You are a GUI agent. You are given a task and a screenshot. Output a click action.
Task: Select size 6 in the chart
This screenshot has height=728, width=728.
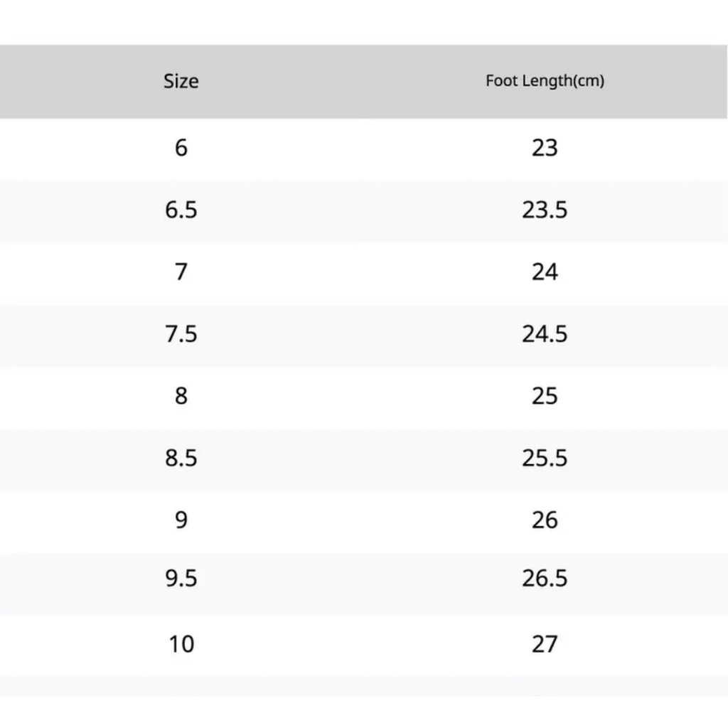181,148
